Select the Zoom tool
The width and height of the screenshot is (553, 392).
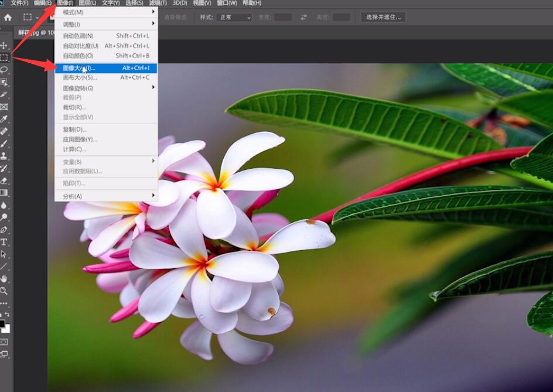coord(4,291)
